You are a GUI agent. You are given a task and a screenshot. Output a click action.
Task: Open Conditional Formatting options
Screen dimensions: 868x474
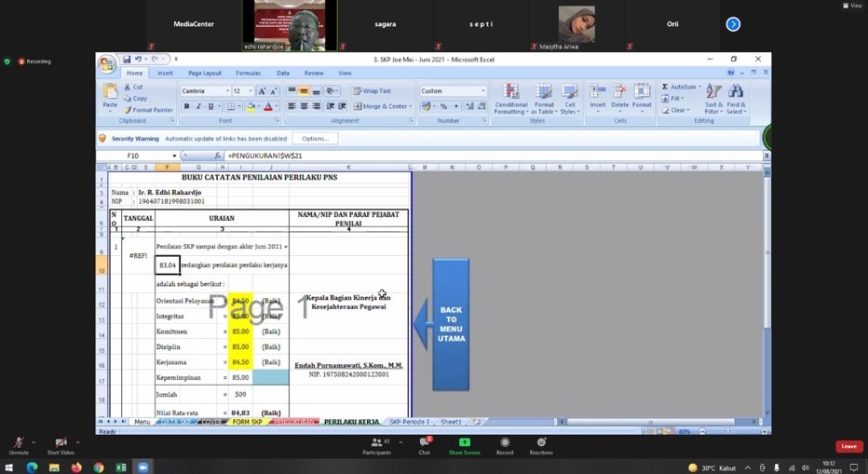tap(510, 98)
